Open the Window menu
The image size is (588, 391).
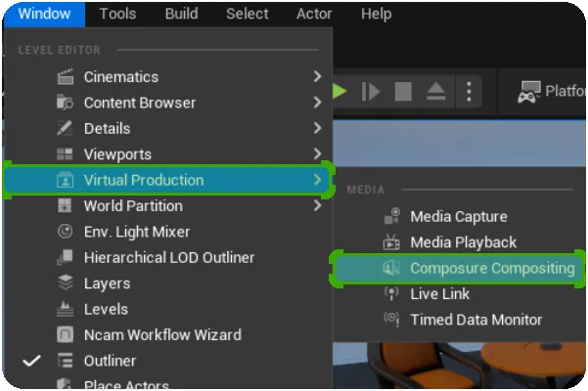point(44,14)
